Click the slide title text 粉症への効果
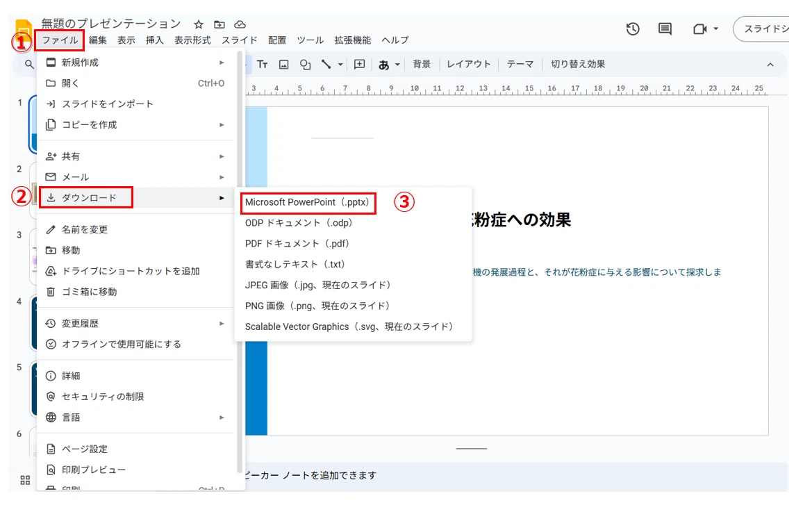812x505 pixels. pos(522,220)
